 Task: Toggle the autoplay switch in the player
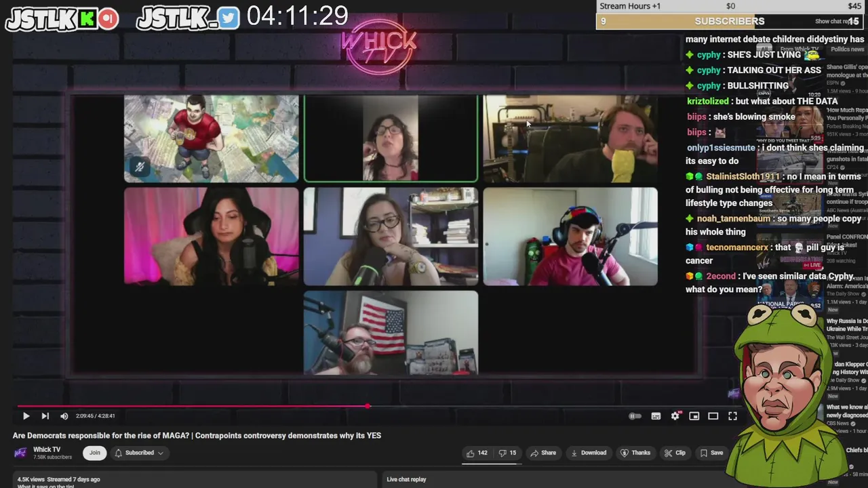[635, 416]
